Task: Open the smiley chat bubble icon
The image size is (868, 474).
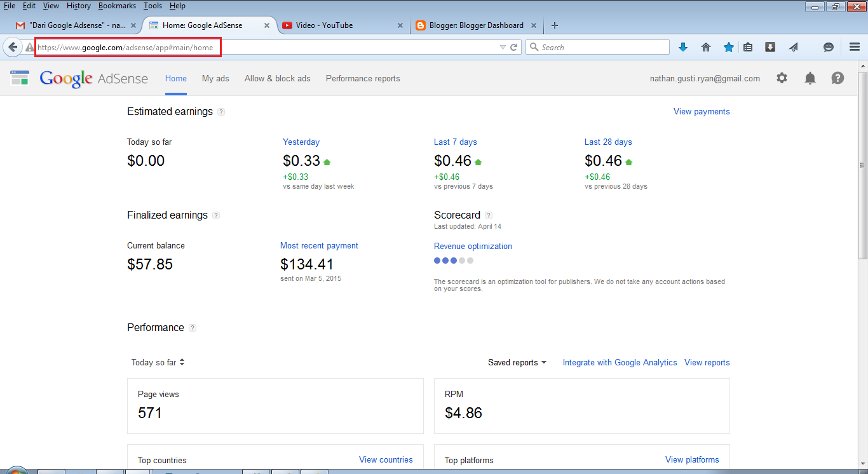Action: pyautogui.click(x=828, y=47)
